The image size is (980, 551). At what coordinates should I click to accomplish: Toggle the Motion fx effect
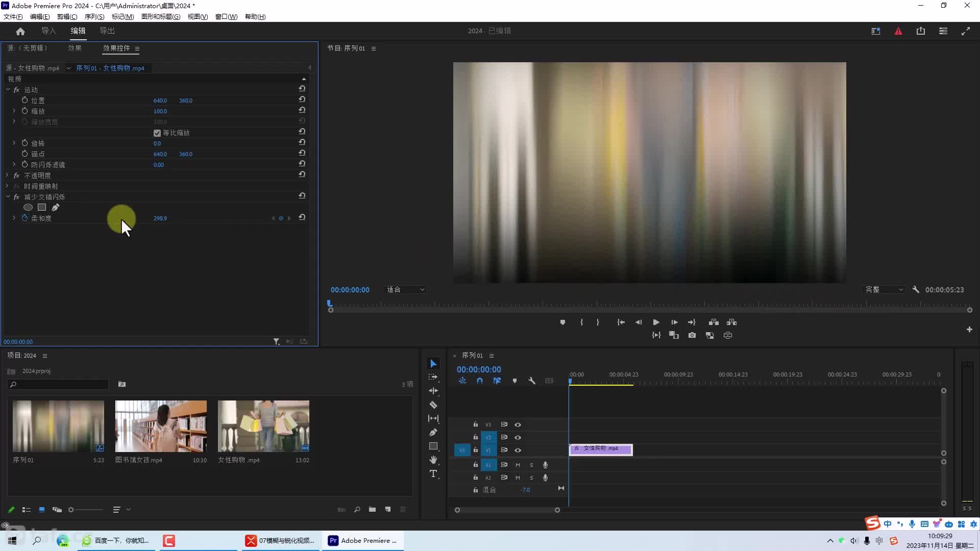click(16, 89)
